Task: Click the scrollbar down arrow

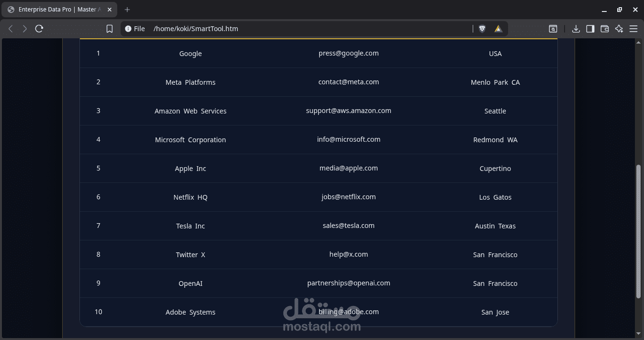Action: 638,334
